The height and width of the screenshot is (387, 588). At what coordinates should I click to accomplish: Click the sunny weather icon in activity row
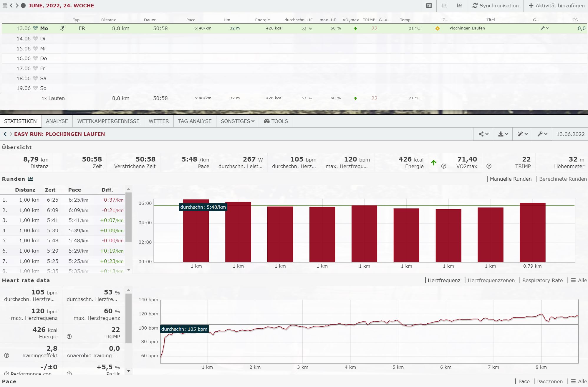click(438, 29)
